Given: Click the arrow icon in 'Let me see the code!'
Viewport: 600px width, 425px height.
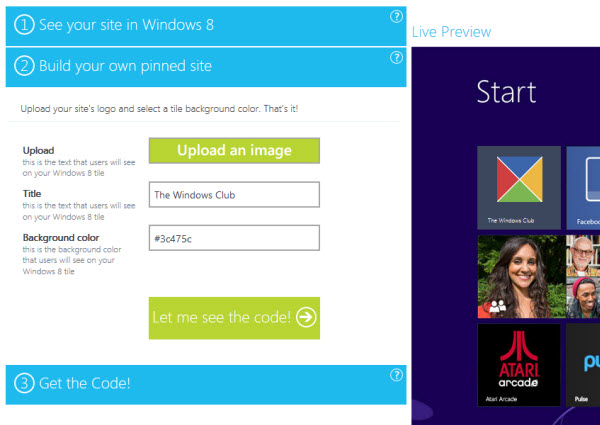Looking at the screenshot, I should 306,317.
